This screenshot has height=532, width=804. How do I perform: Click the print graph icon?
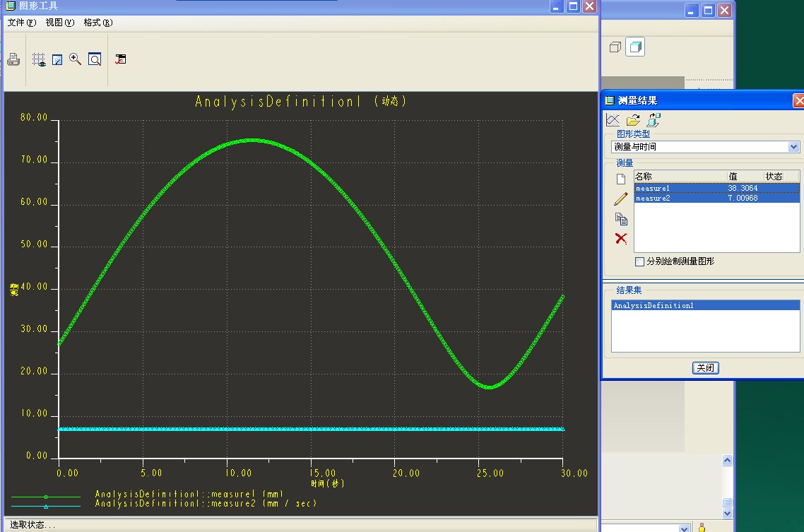pyautogui.click(x=14, y=59)
